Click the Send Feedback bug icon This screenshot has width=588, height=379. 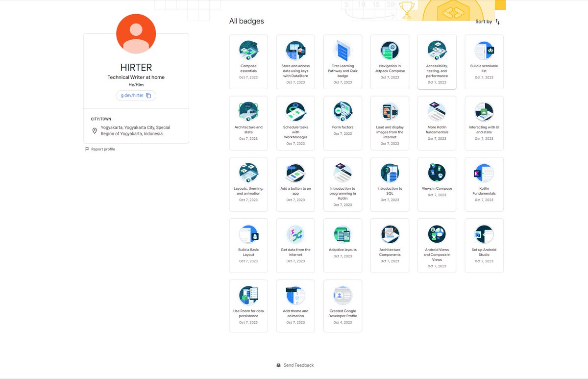[x=278, y=365]
